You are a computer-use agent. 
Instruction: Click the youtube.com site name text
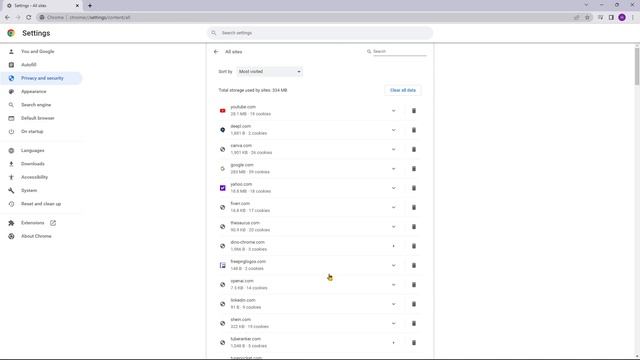pos(243,107)
